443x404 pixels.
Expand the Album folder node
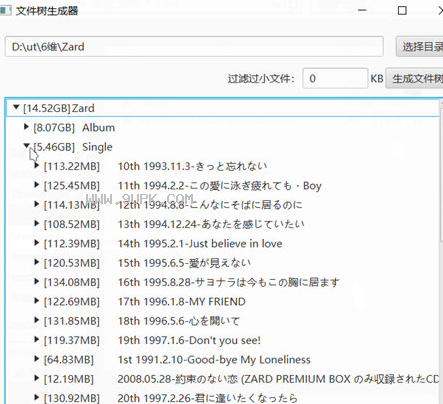pyautogui.click(x=26, y=127)
